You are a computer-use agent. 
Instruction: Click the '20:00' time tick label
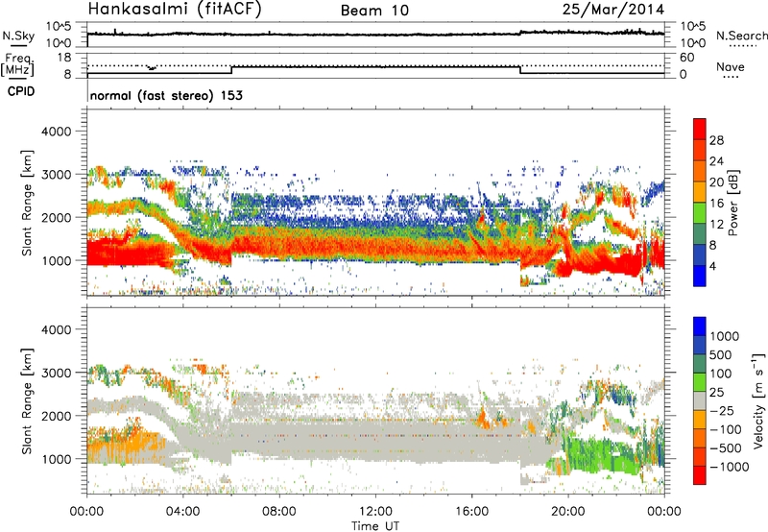click(x=568, y=512)
